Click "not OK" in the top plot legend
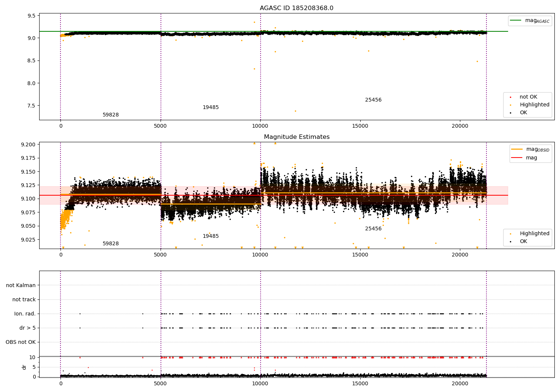Viewport: 560px width, 392px height. click(528, 97)
